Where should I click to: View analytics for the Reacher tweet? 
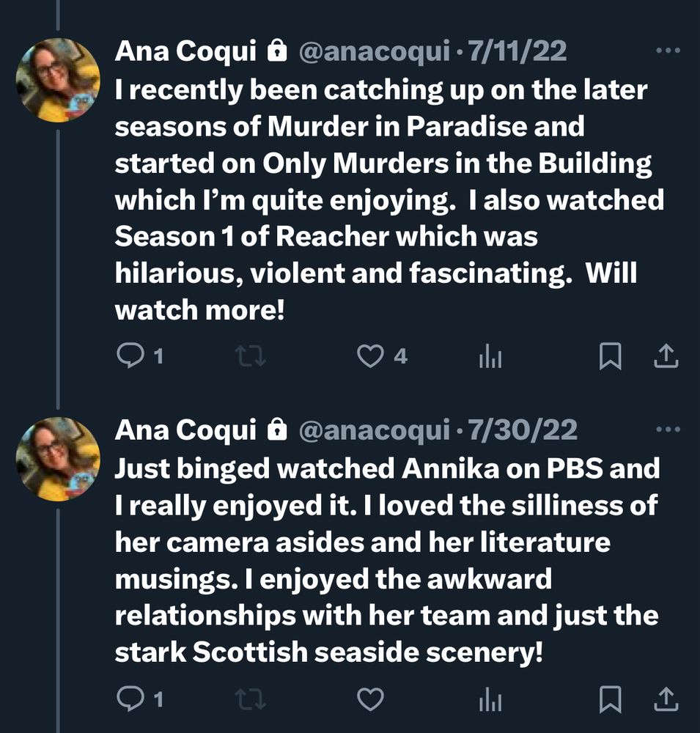tap(490, 357)
